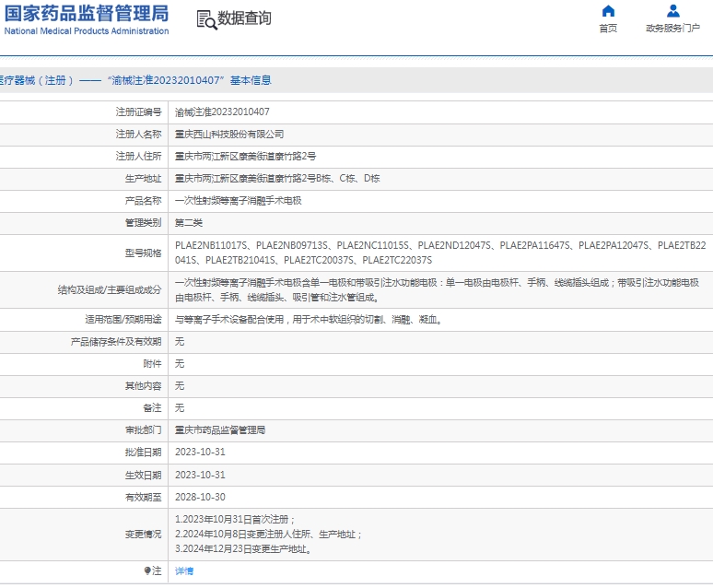Select registrant address 康美街道康竹路2号 value
This screenshot has height=588, width=713.
(246, 156)
